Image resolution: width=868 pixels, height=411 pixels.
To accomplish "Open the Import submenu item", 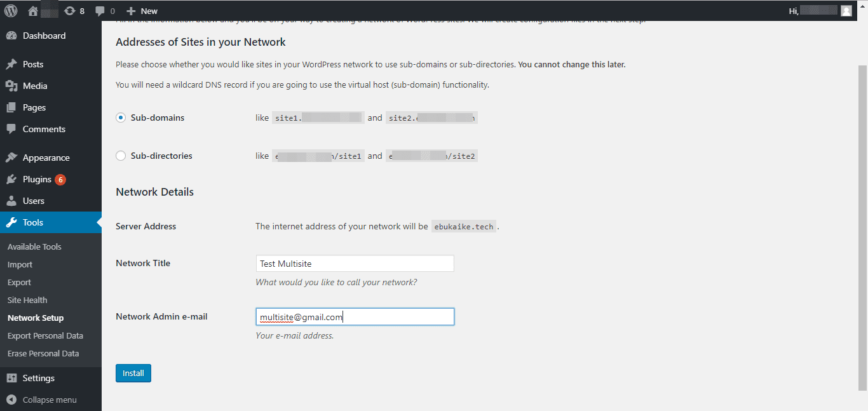I will 20,264.
